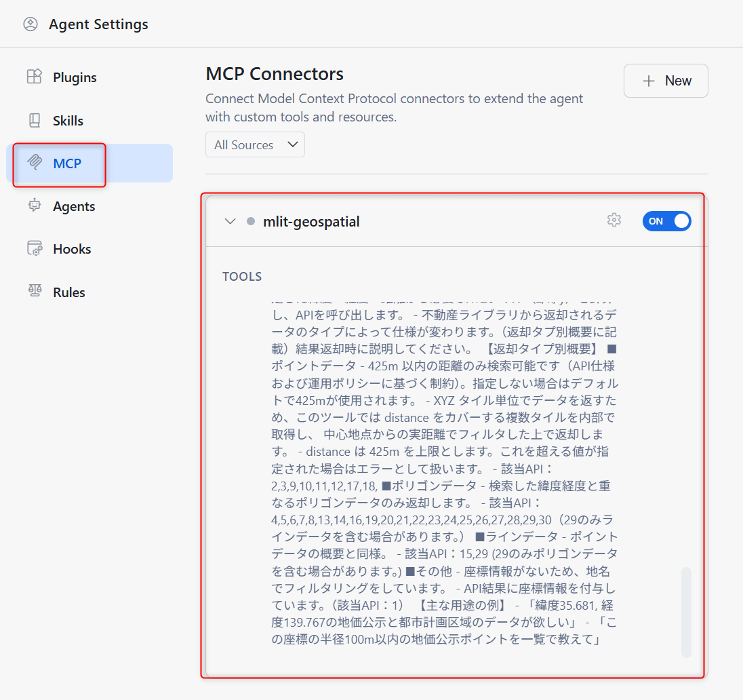
Task: Click the Agents robot icon
Action: click(x=34, y=206)
